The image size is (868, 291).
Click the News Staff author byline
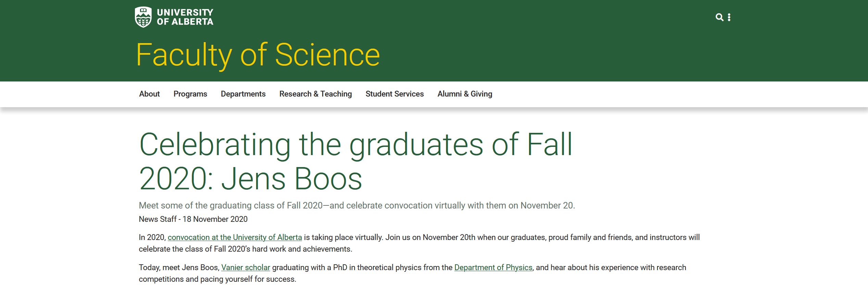[158, 219]
